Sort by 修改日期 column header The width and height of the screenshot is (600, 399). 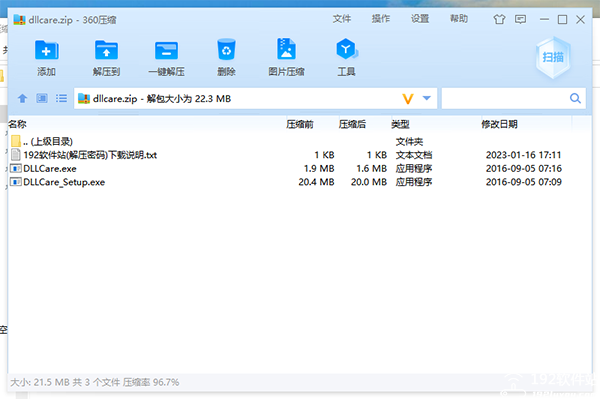pyautogui.click(x=499, y=124)
